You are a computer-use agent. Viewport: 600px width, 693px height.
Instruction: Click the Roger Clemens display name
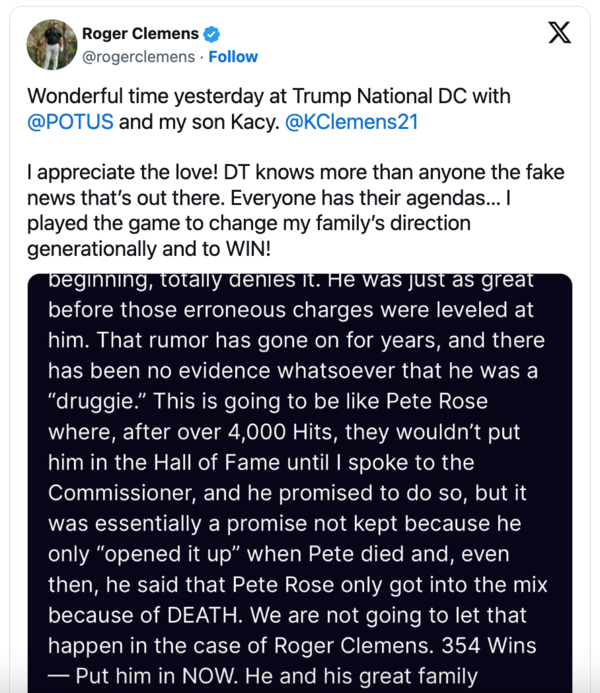140,34
